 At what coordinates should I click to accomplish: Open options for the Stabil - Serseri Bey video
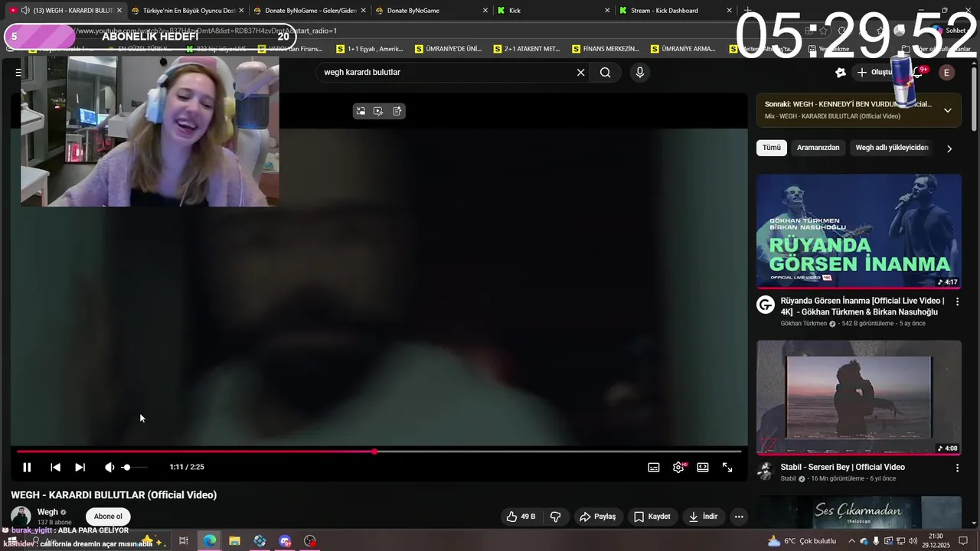pos(957,468)
